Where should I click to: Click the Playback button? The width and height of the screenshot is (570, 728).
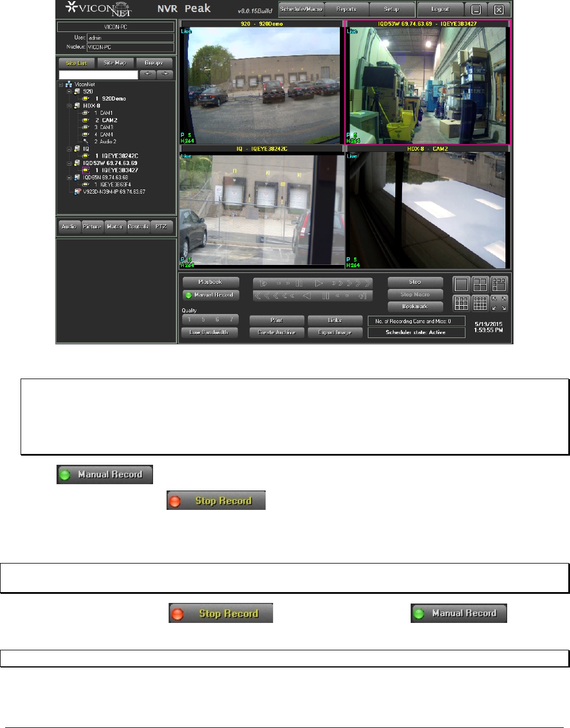coord(210,282)
